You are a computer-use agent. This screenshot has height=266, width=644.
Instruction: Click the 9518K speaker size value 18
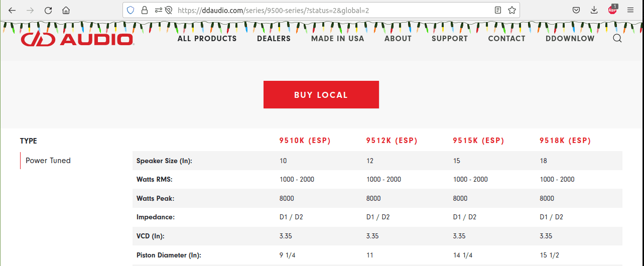coord(544,161)
